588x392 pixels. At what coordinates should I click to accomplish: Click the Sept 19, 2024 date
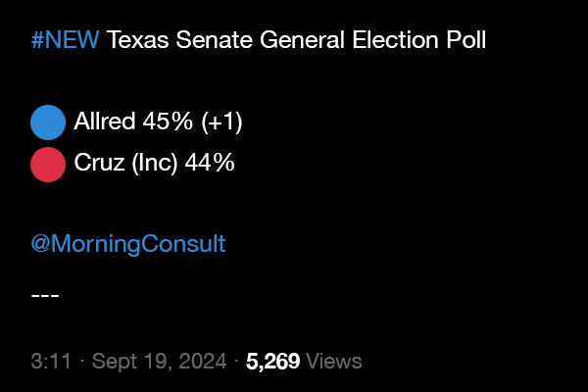click(159, 362)
